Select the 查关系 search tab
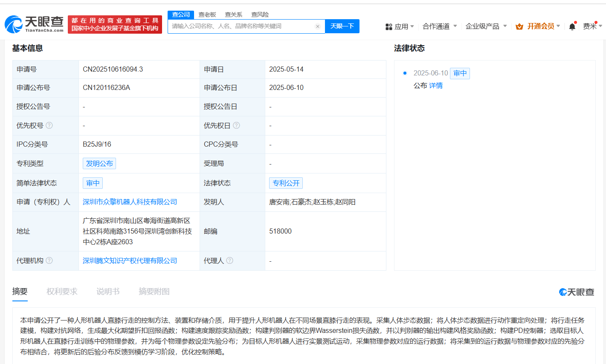606x364 pixels. coord(234,14)
